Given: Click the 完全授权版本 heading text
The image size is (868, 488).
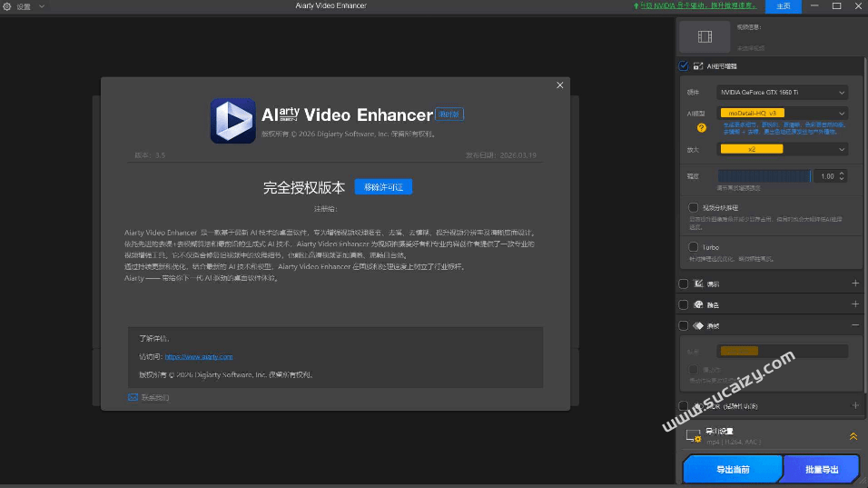Looking at the screenshot, I should (x=304, y=187).
